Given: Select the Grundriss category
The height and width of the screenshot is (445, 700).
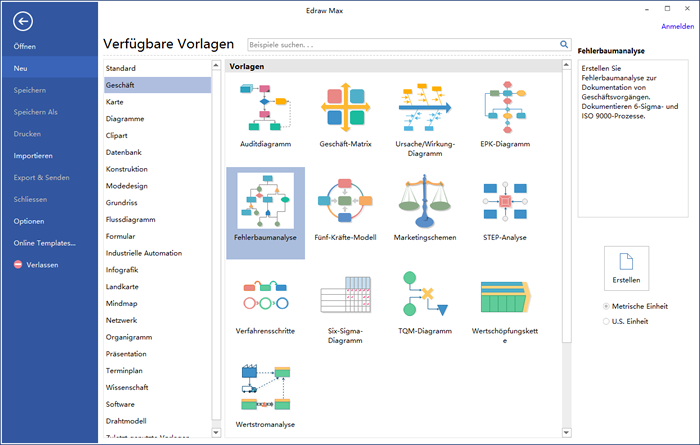Looking at the screenshot, I should click(157, 203).
